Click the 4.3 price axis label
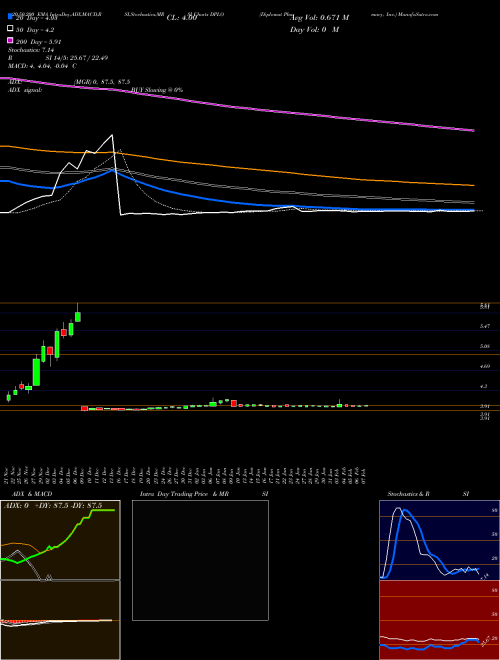Viewport: 500px width, 660px height. click(x=484, y=386)
